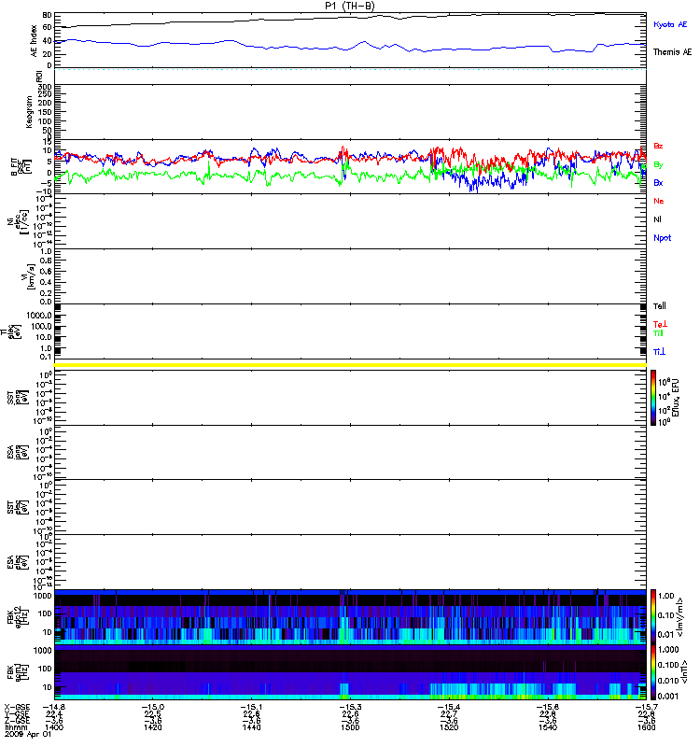Screen dimensions: 700x747
Task: Click the EFlux EFU color bar
Action: 653,398
